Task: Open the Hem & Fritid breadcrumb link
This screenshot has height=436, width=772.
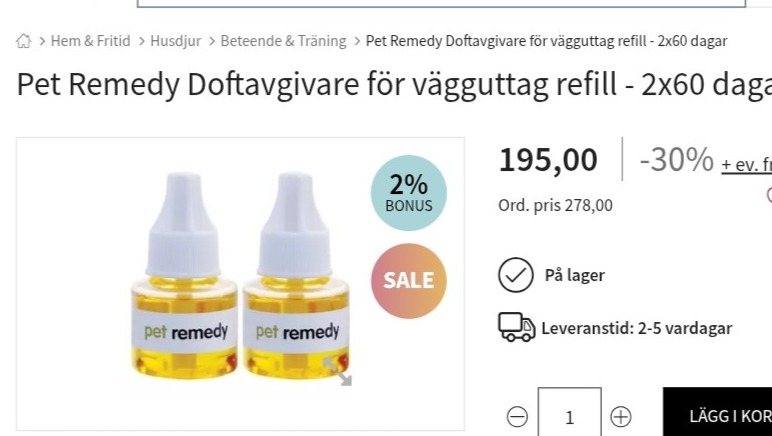Action: [x=91, y=41]
